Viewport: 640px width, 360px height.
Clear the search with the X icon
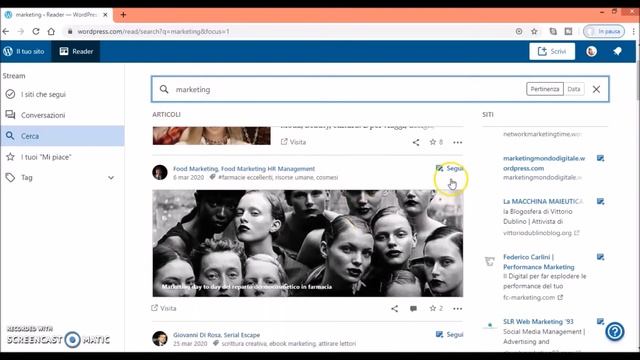(x=596, y=89)
